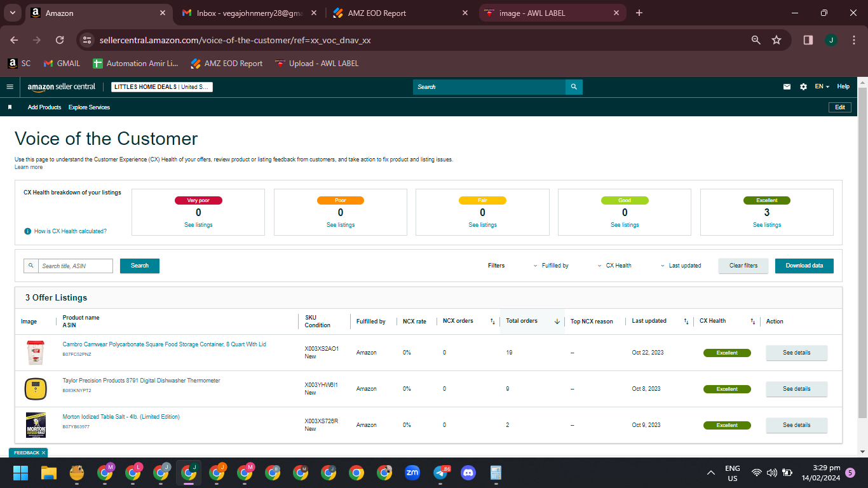
Task: Click the bookmark flag icon left of Add Products
Action: (x=10, y=107)
